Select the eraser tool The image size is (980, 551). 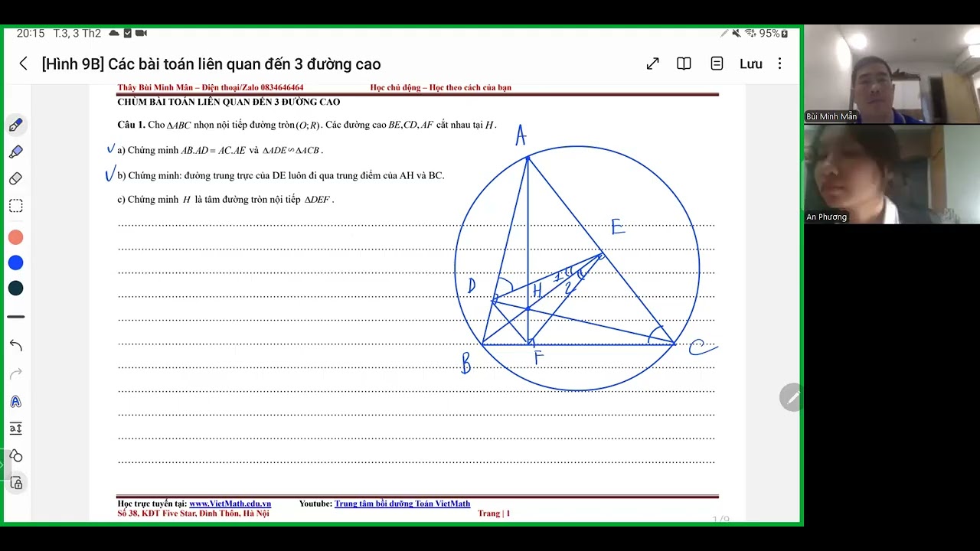(15, 178)
